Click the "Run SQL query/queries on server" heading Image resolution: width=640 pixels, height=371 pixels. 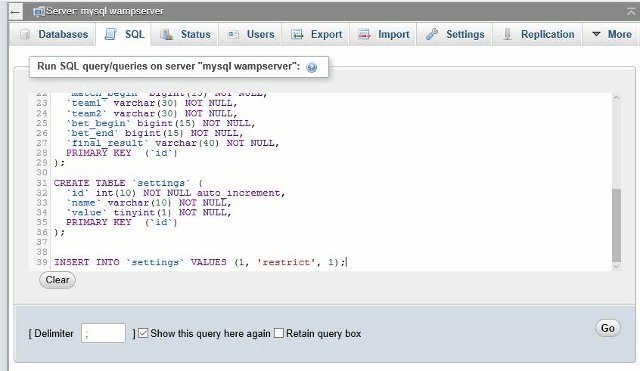pyautogui.click(x=168, y=66)
